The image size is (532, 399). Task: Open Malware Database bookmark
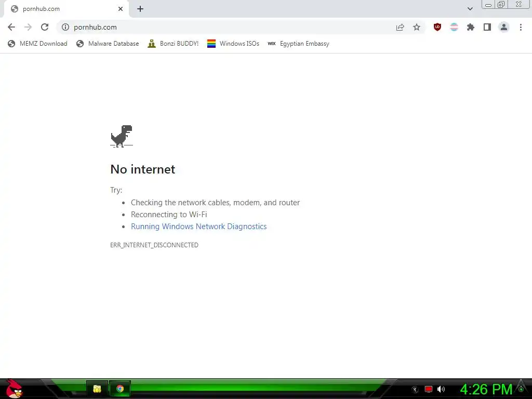coord(108,44)
